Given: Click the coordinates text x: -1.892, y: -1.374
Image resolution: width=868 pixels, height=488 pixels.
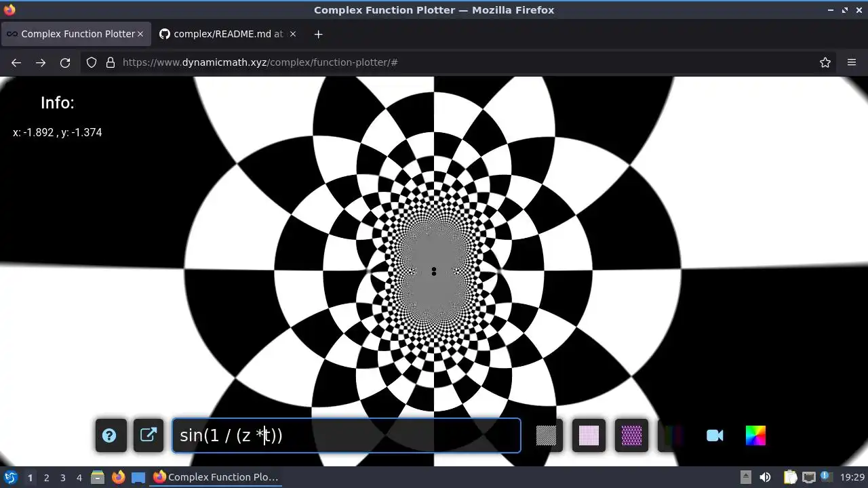Looking at the screenshot, I should [58, 133].
